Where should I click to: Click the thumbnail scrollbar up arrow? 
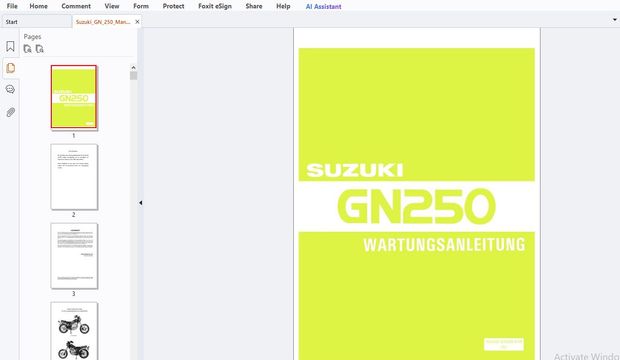pos(133,68)
